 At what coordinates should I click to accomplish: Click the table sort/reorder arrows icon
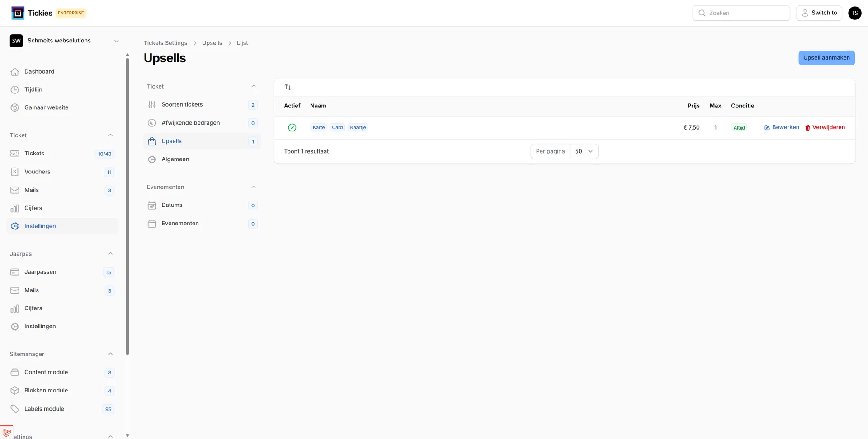click(x=288, y=87)
